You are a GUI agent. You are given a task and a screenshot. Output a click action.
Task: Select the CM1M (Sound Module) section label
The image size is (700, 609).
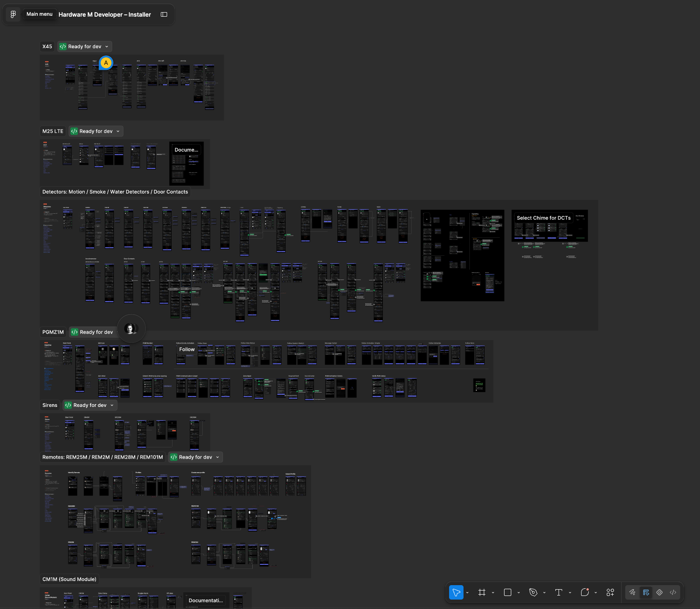pyautogui.click(x=69, y=579)
